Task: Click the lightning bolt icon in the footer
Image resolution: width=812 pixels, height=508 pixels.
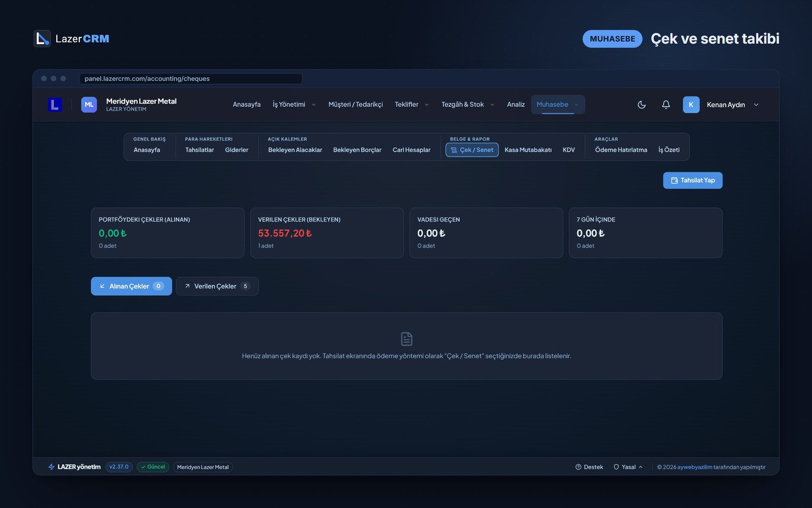Action: click(x=51, y=467)
